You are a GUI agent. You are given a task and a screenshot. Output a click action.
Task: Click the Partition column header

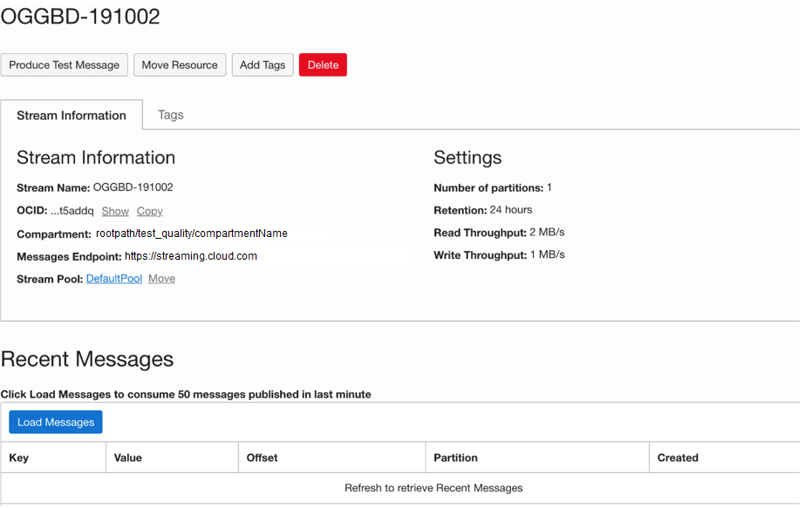[455, 457]
